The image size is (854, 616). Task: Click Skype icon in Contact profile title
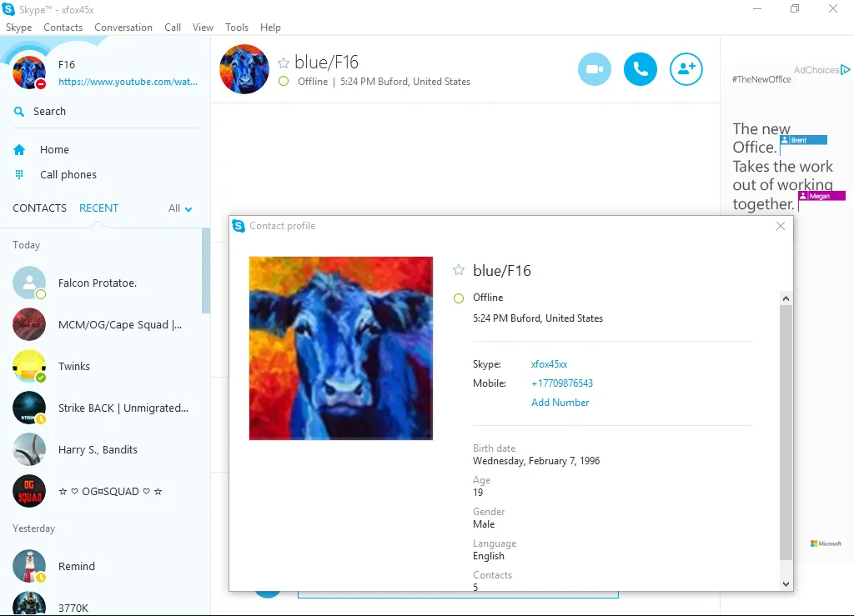click(x=239, y=226)
